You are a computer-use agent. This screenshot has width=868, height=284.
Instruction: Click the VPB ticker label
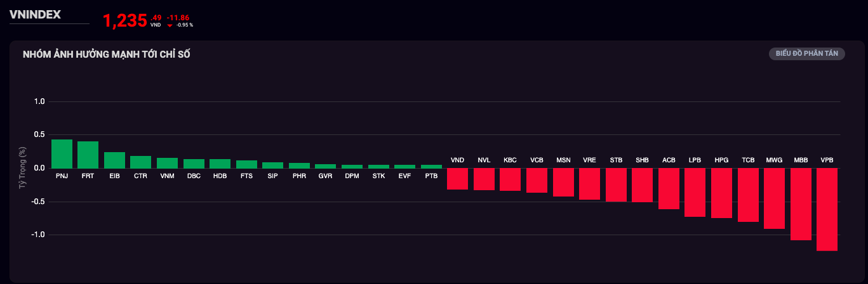click(827, 160)
